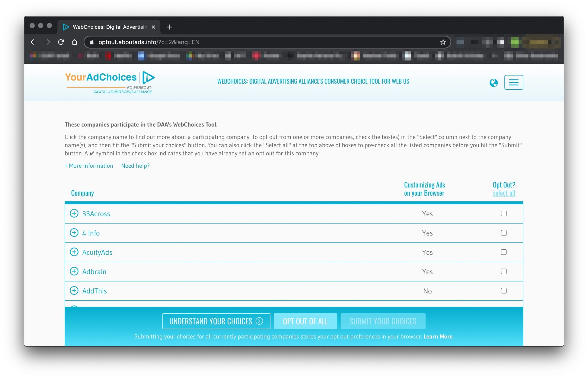The width and height of the screenshot is (588, 378).
Task: Click the 'No' value in AddThis row
Action: click(427, 291)
